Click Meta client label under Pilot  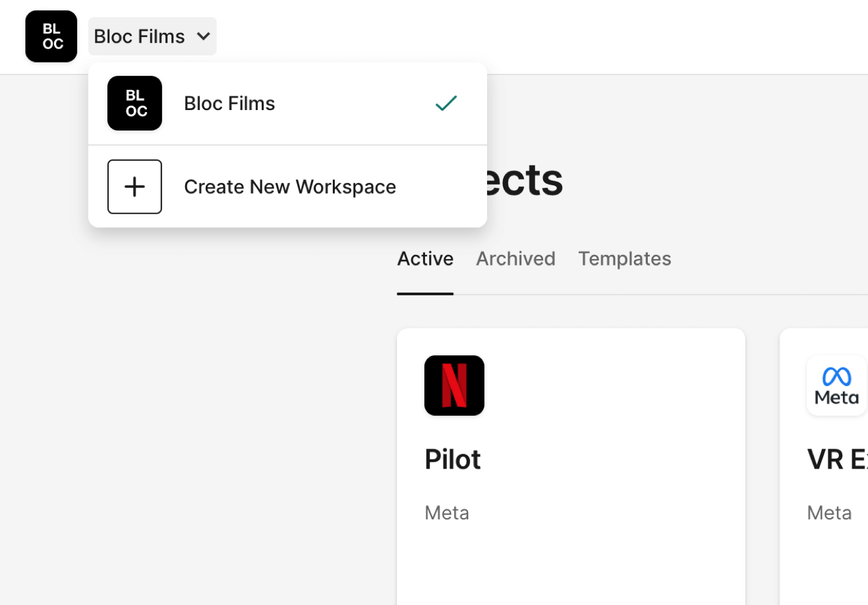[x=447, y=513]
